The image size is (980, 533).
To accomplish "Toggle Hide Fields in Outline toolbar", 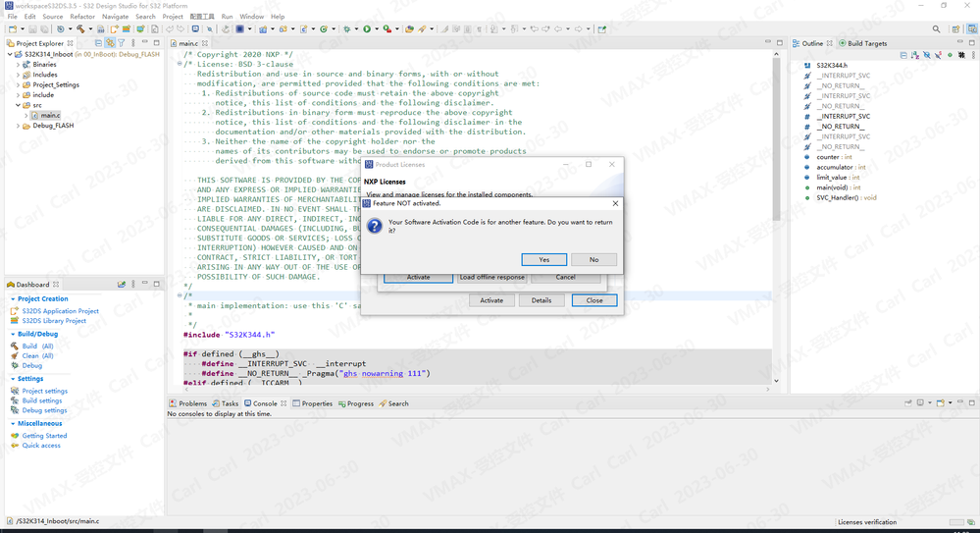I will tap(927, 55).
